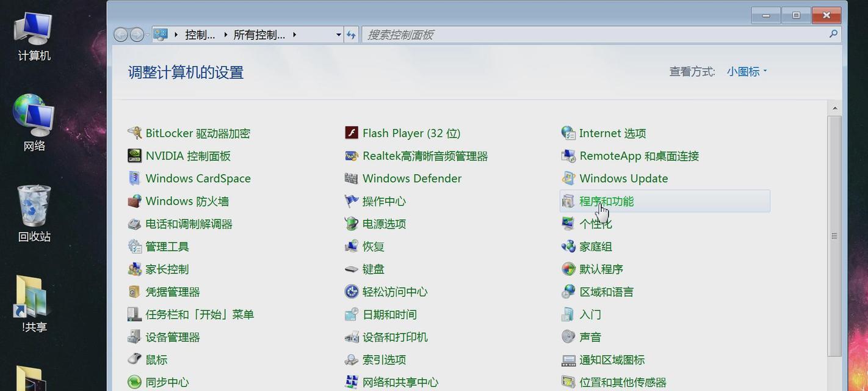Open the recent pages dropdown beside the Forward button
868x391 pixels.
148,35
